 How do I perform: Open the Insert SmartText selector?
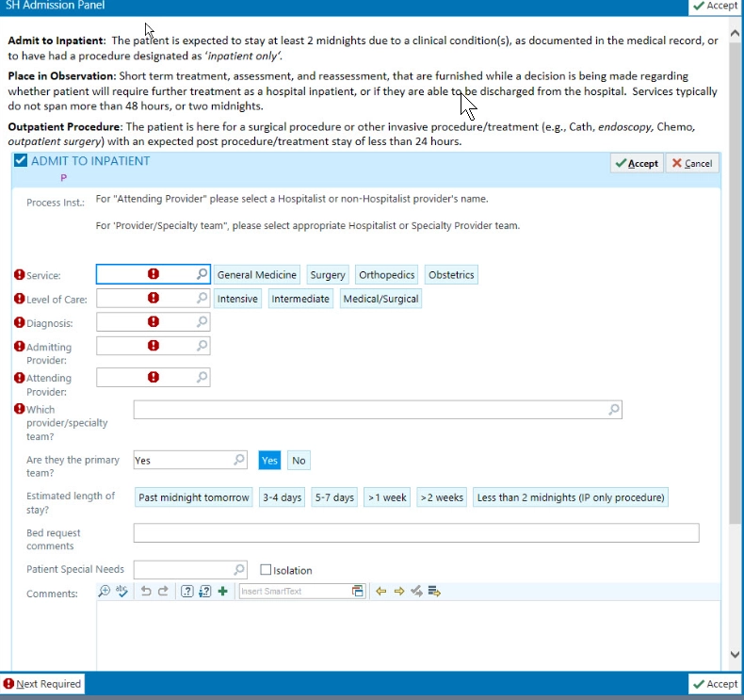point(358,592)
